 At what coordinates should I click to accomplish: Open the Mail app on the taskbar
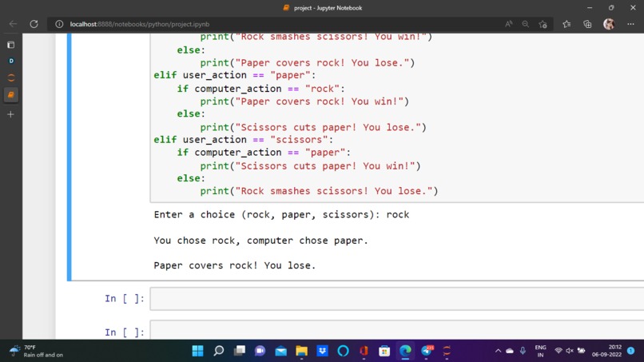pyautogui.click(x=281, y=351)
